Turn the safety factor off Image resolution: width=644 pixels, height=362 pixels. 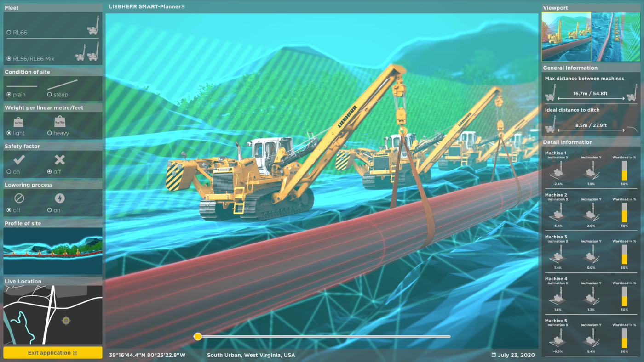click(x=49, y=172)
